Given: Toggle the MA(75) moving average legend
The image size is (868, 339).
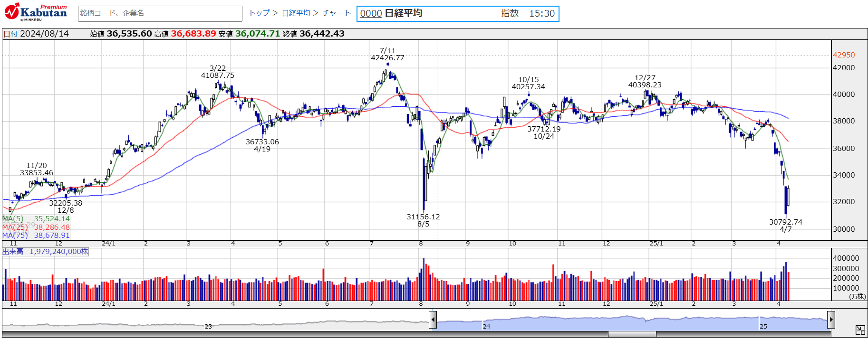Looking at the screenshot, I should tap(36, 235).
